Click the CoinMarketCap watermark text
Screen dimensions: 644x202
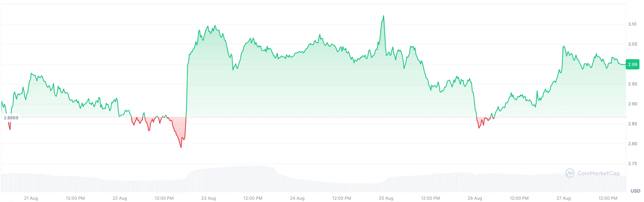(x=599, y=173)
